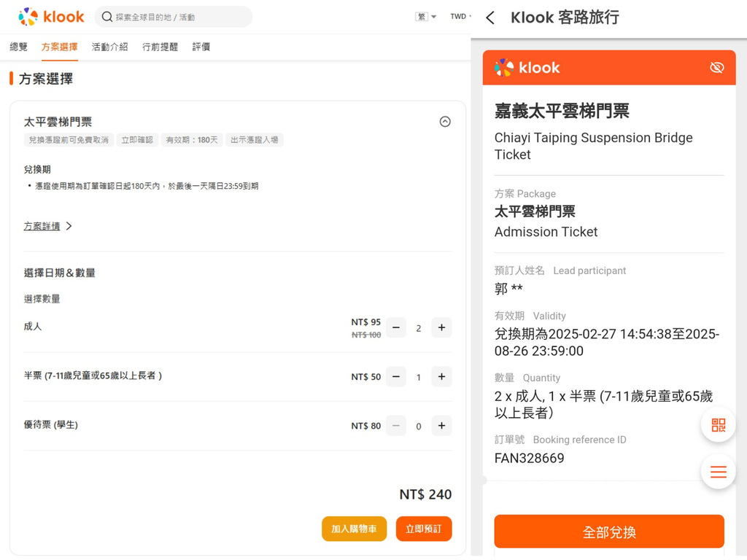Click the Klook logo on the website header
Image resolution: width=747 pixels, height=560 pixels.
click(51, 17)
